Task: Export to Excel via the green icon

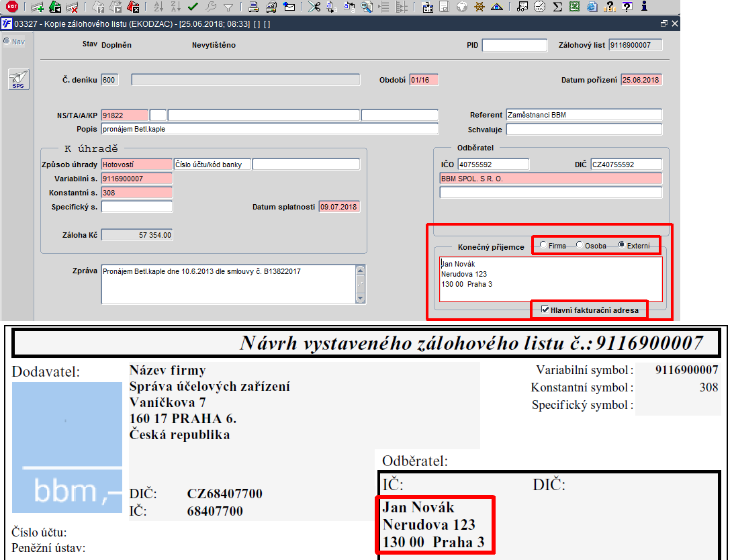Action: point(575,7)
